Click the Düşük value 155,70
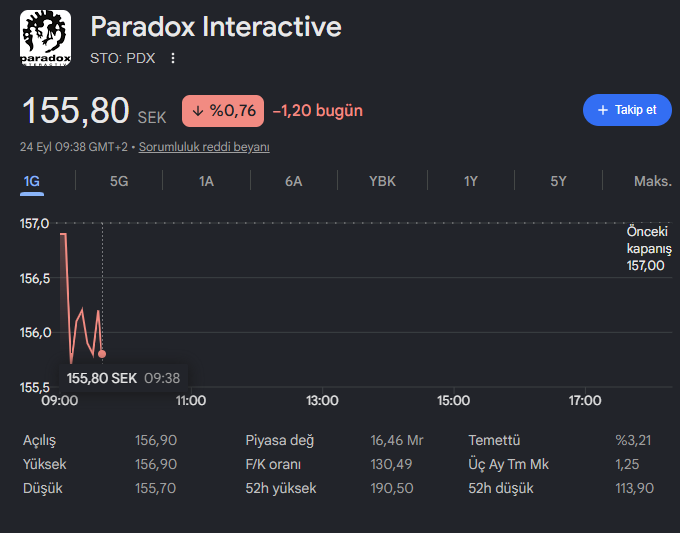 tap(155, 488)
